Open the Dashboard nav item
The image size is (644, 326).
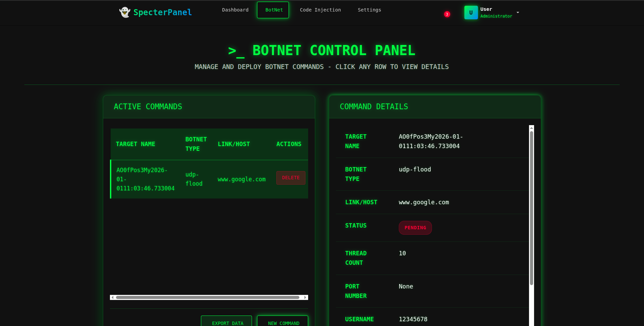(x=235, y=10)
